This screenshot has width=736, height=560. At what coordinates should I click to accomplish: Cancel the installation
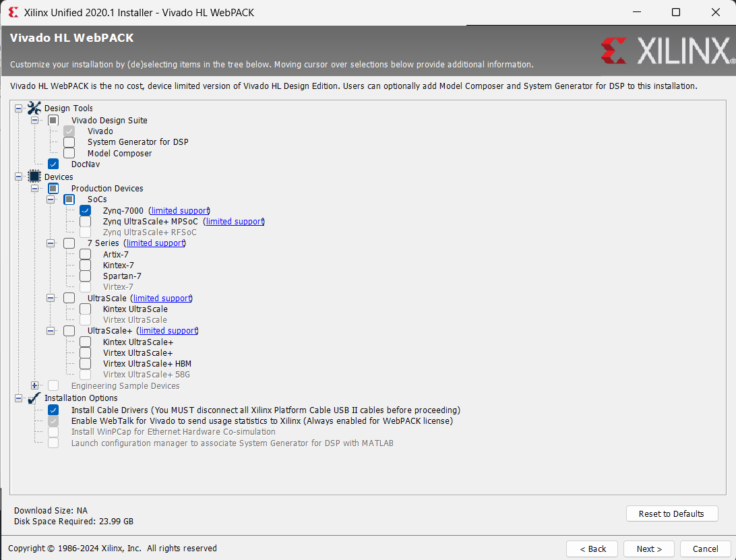point(705,549)
